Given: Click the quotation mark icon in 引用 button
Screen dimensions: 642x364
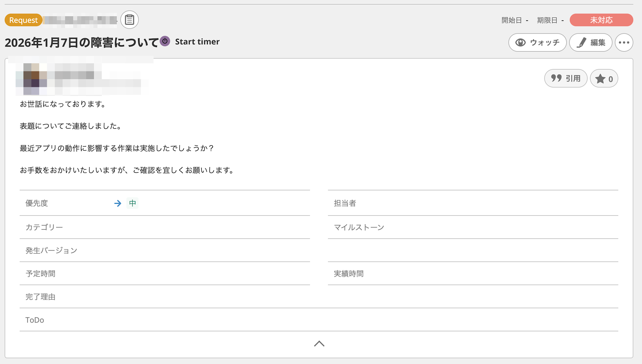Looking at the screenshot, I should [x=556, y=78].
